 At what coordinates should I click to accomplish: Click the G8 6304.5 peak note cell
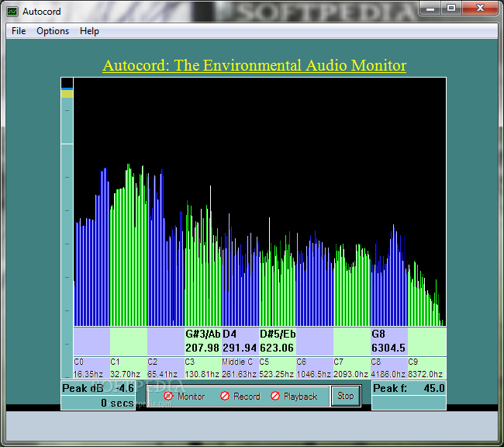tap(389, 341)
